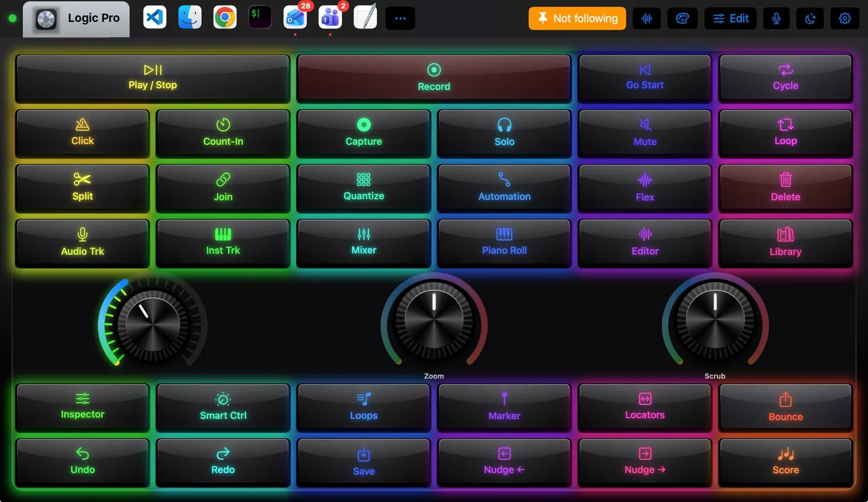Start recording with the Record button
This screenshot has width=868, height=502.
coord(434,78)
